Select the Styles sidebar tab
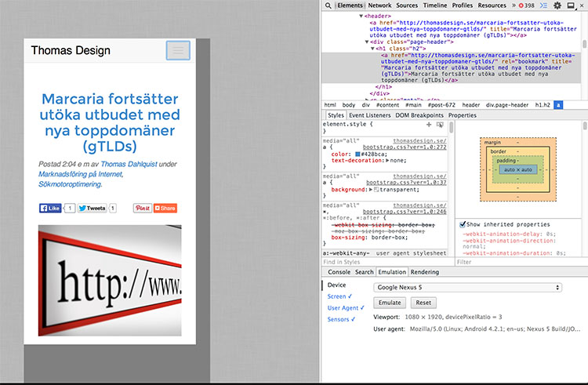 336,115
